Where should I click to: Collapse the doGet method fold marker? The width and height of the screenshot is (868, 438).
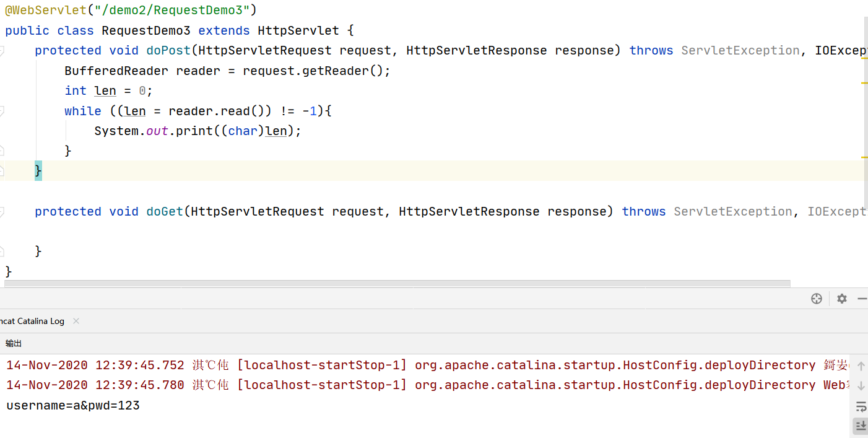point(2,211)
